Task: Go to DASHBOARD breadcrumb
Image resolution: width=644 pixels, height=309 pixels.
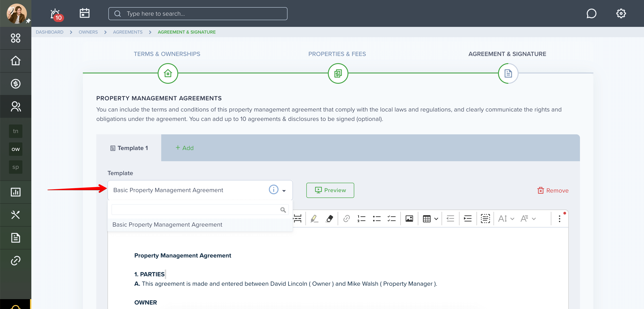Action: [49, 32]
